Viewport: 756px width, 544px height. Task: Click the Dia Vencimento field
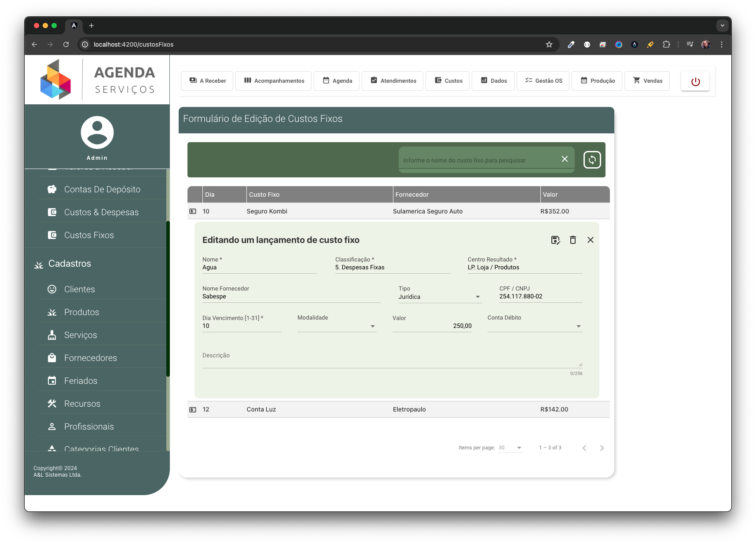pyautogui.click(x=242, y=326)
